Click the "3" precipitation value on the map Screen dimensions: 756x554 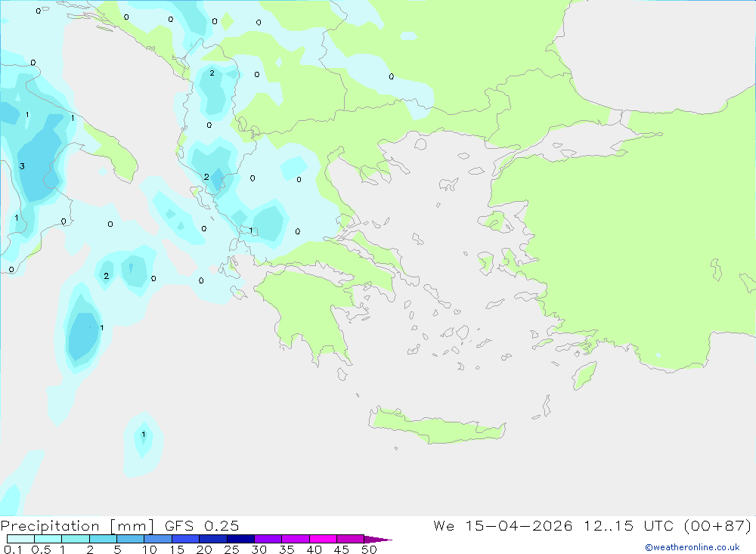[x=22, y=166]
